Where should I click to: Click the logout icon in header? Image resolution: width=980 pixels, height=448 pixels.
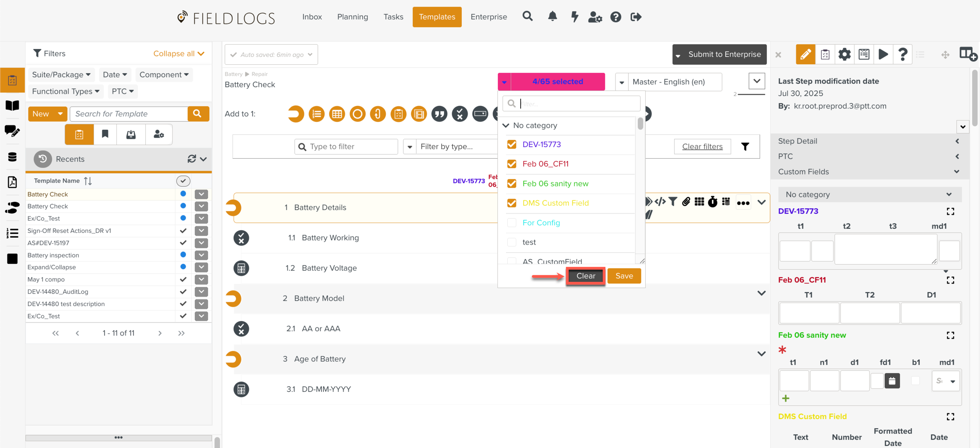click(636, 17)
